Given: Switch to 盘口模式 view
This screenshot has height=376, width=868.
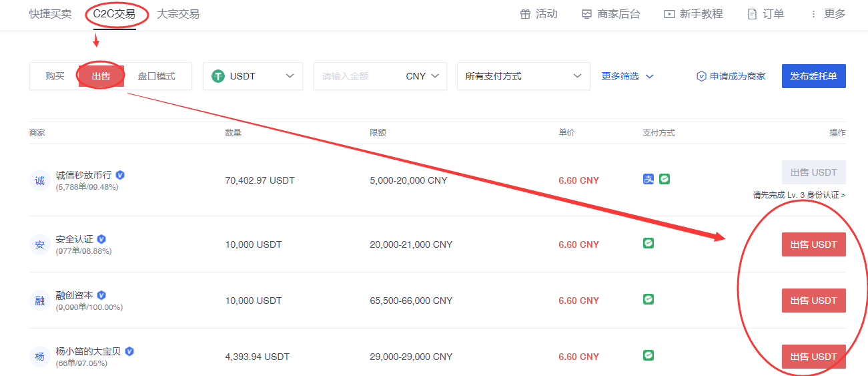Looking at the screenshot, I should click(157, 76).
